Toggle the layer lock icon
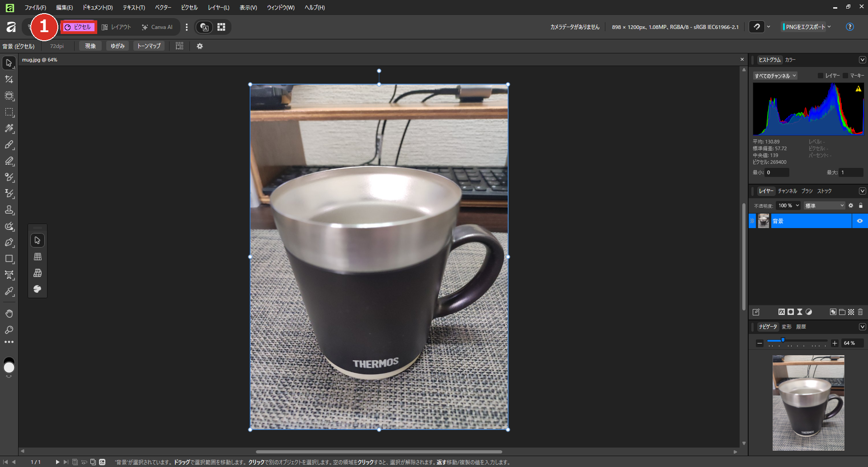Viewport: 868px width, 467px height. pyautogui.click(x=861, y=205)
